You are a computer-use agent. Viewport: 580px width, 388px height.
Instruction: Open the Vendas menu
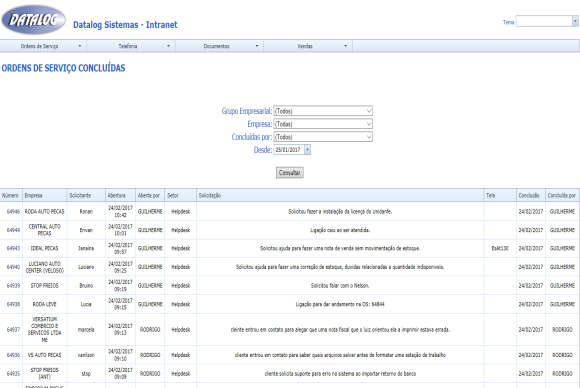[308, 46]
